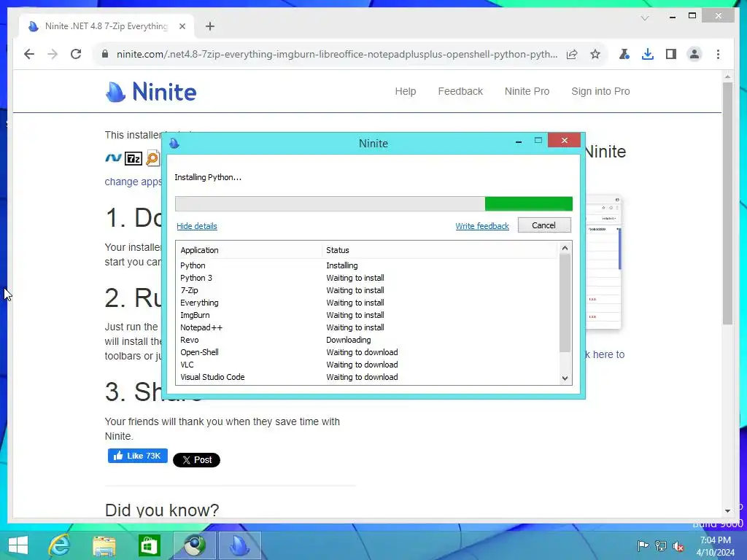Open the tab search chevron in Chrome
The width and height of the screenshot is (747, 560).
[x=645, y=18]
